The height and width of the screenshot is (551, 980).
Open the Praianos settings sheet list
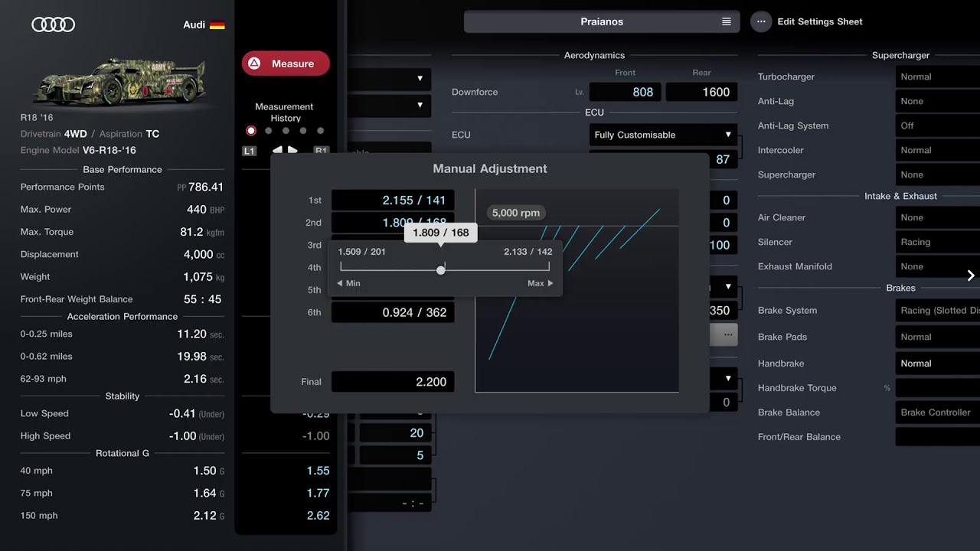pyautogui.click(x=602, y=21)
